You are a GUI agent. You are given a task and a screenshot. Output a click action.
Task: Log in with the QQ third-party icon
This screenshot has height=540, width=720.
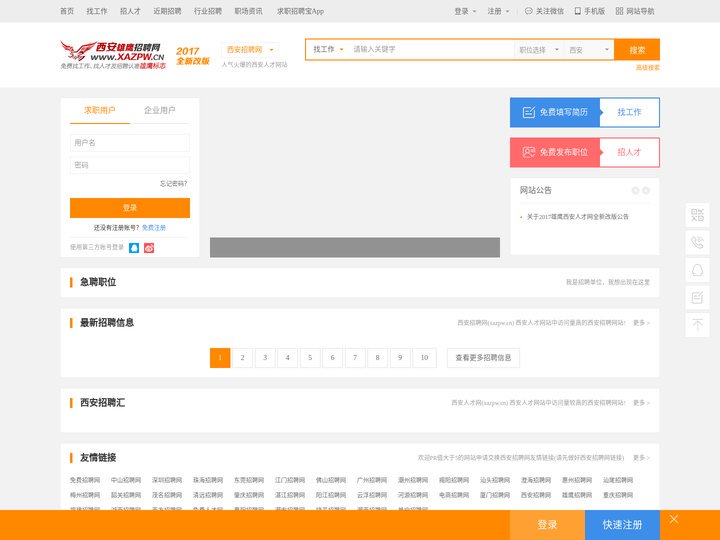[134, 248]
